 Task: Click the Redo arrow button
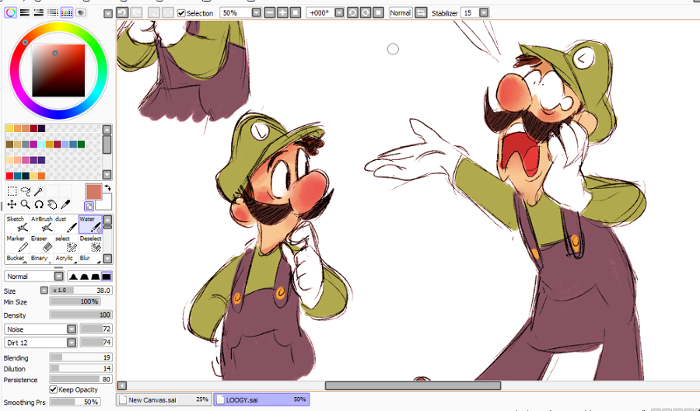click(136, 13)
